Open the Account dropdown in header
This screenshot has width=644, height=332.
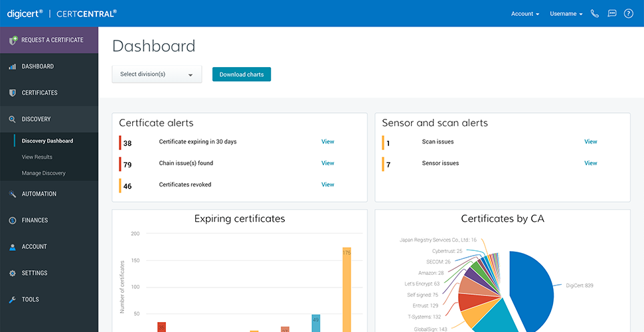[524, 13]
